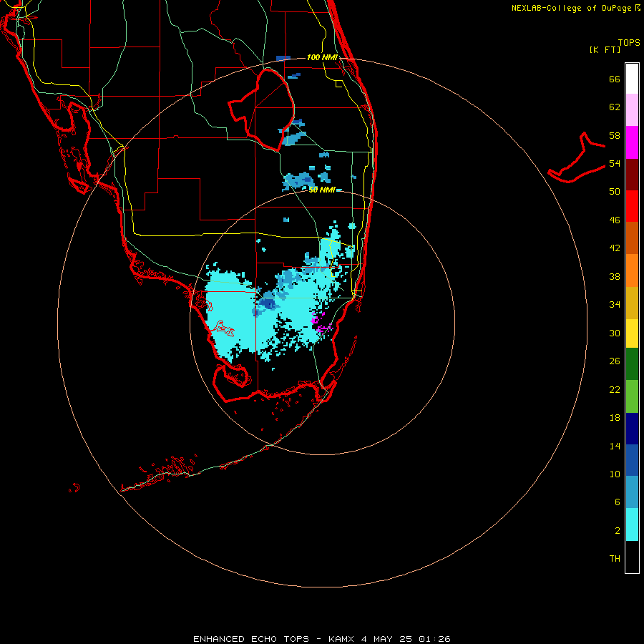
Task: Pick the magenta color scale swatch
Action: point(632,142)
